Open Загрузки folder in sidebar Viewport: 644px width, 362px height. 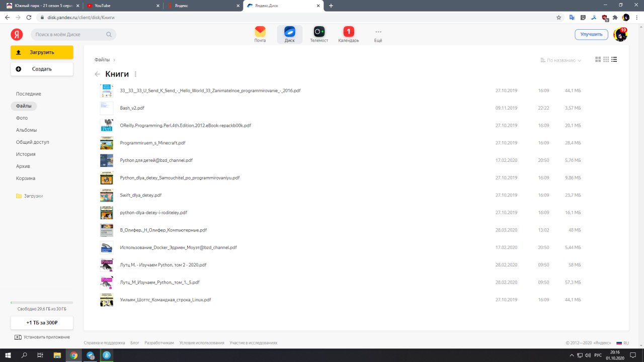(x=29, y=196)
